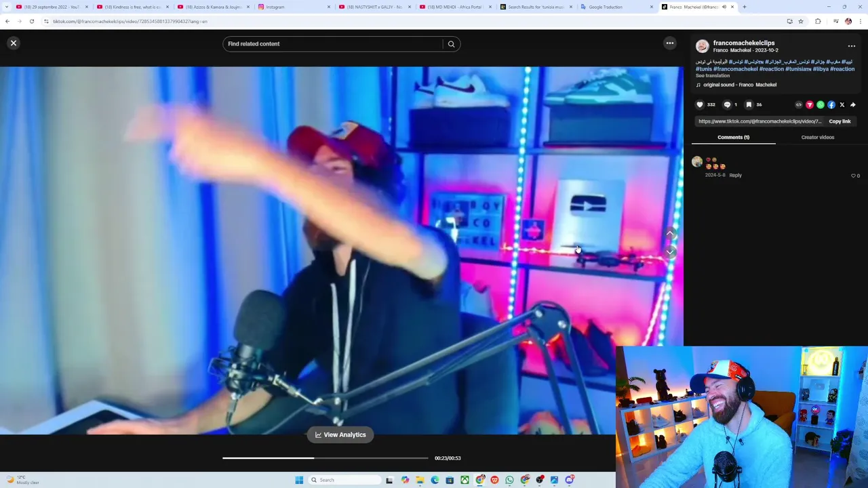
Task: Open the MD MEHDI - Africa Portal tab
Action: [x=454, y=7]
